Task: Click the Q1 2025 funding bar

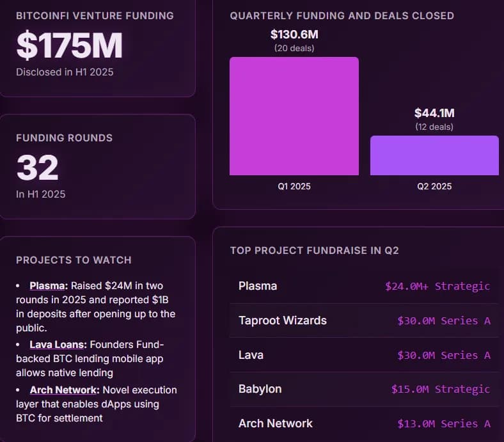Action: click(x=294, y=116)
